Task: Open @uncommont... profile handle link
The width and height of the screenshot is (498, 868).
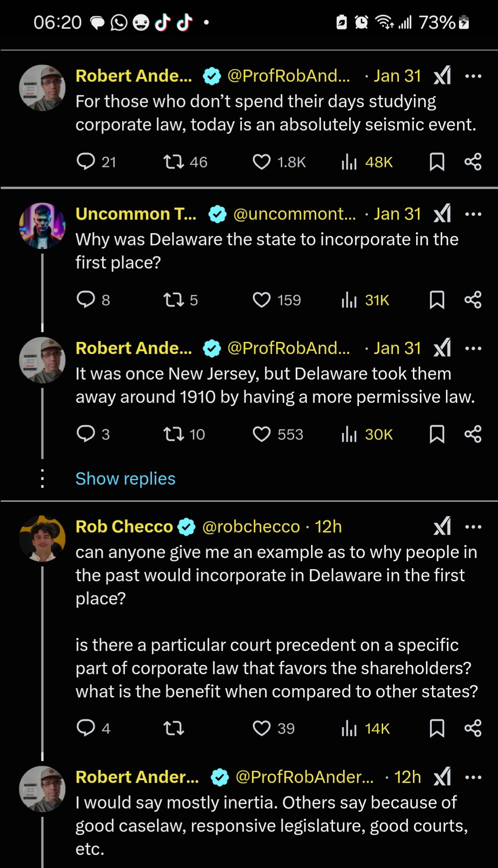Action: click(294, 214)
